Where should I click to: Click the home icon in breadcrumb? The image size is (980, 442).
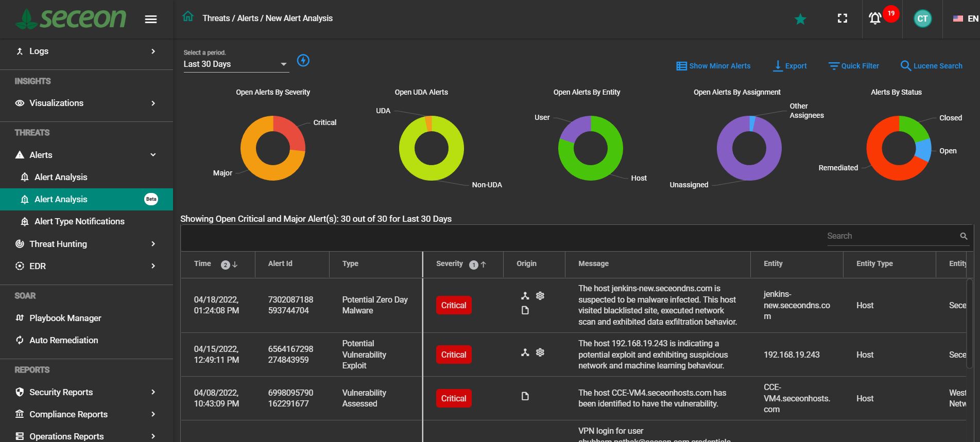[188, 17]
